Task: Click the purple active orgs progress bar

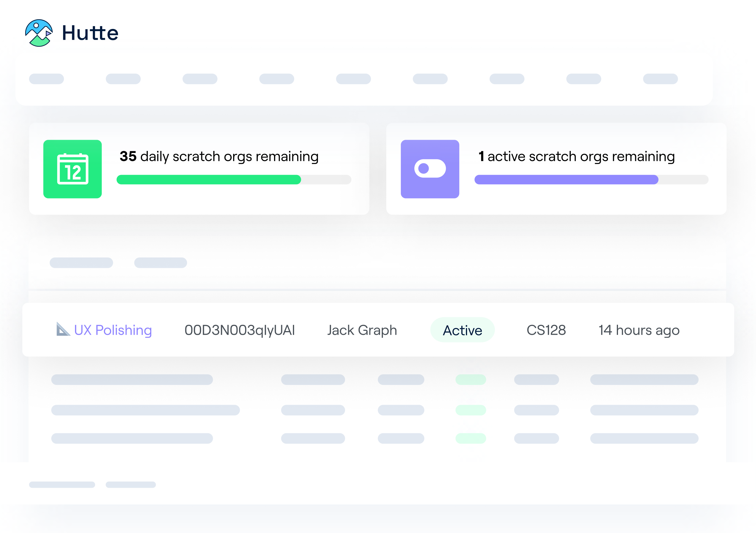Action: [x=566, y=180]
